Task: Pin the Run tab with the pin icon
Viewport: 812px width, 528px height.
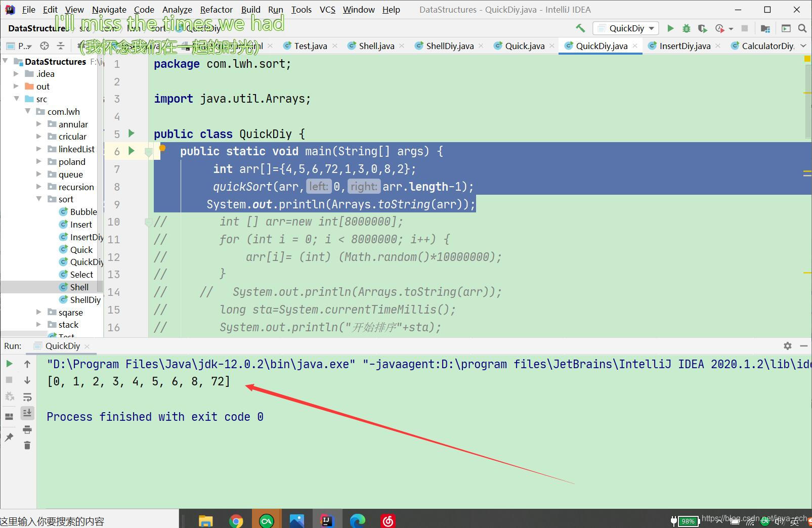Action: click(x=9, y=437)
